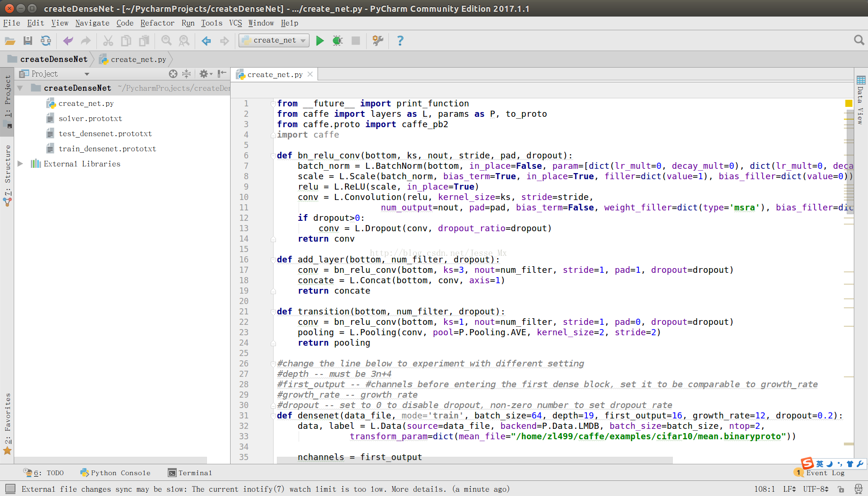Click the Paste toolbar icon
Viewport: 868px width, 496px height.
pos(144,41)
